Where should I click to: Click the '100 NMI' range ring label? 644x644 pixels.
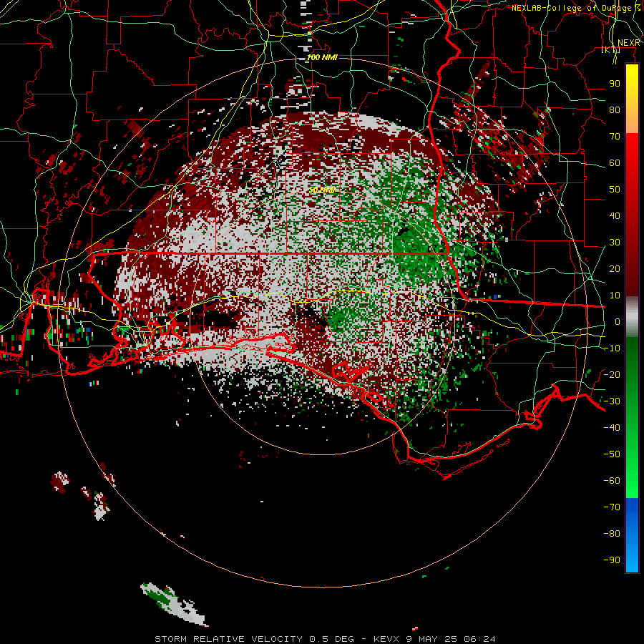point(322,57)
